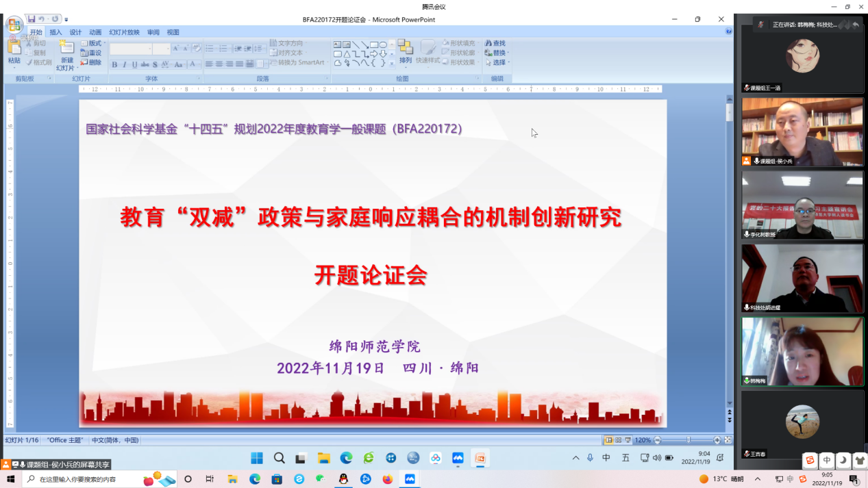
Task: Toggle Bold formatting
Action: (114, 64)
